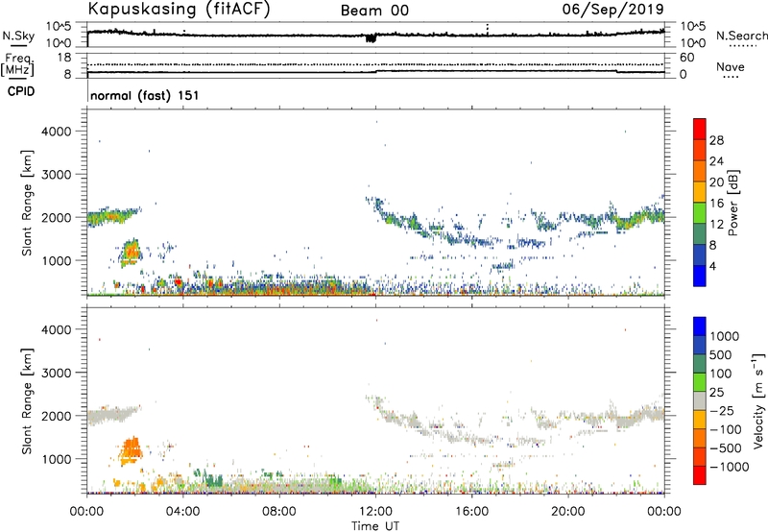Pick the yellow −25 to −100 Velocity segment
This screenshot has height=532, width=768.
(700, 420)
